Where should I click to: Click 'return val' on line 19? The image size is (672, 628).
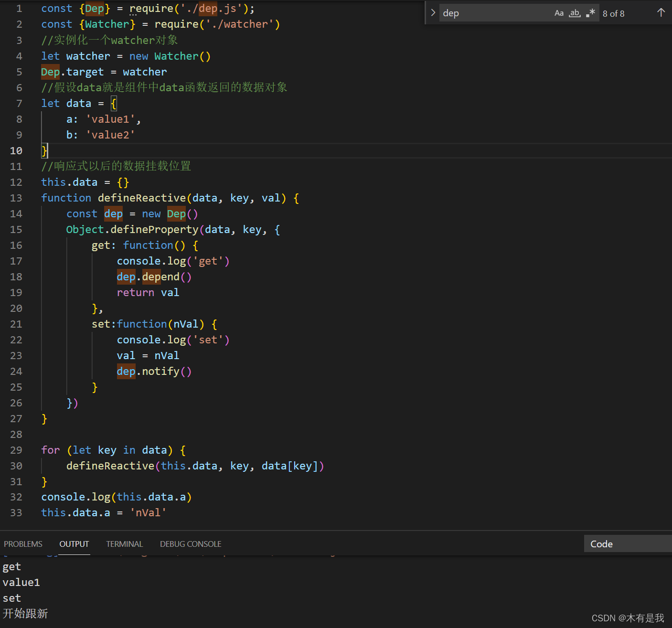[148, 293]
